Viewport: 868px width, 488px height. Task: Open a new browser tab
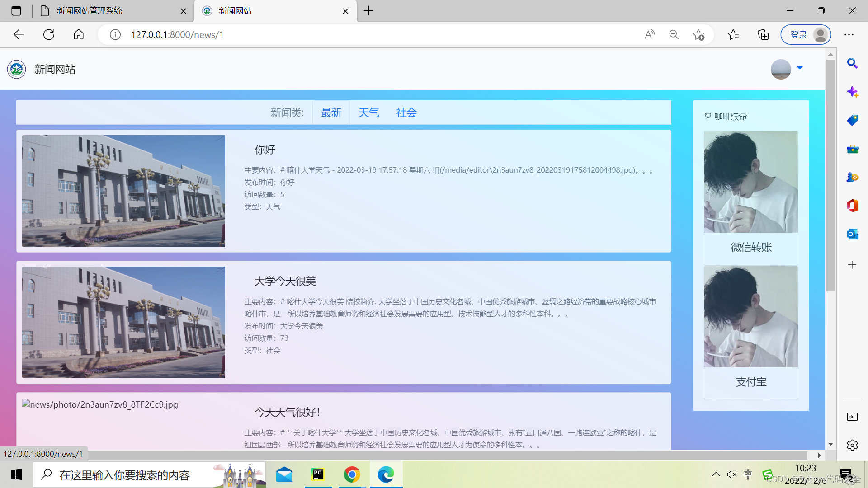point(368,11)
